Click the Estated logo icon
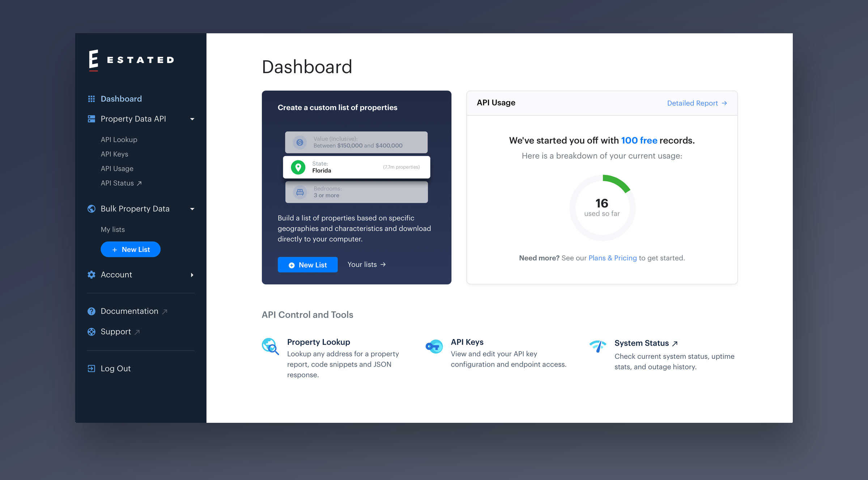This screenshot has height=480, width=868. (x=93, y=60)
